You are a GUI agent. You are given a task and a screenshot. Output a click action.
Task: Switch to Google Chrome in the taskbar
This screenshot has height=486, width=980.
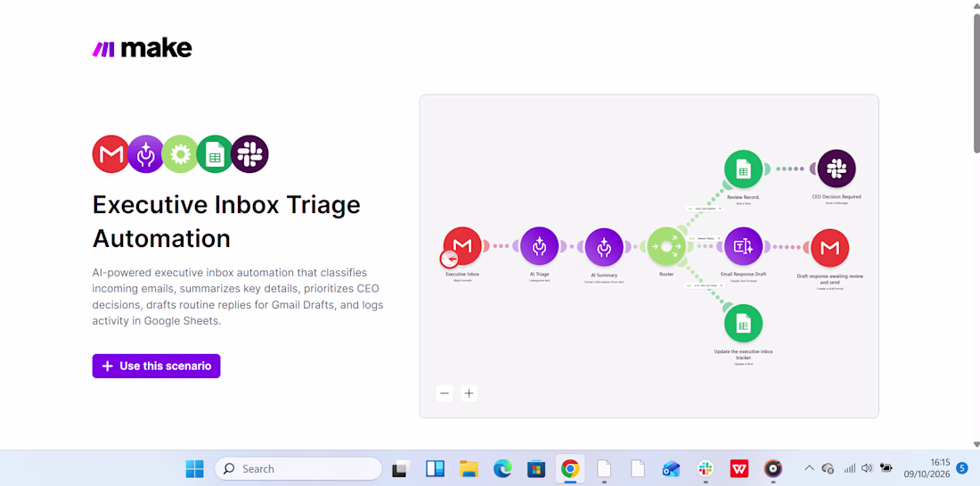click(x=569, y=468)
